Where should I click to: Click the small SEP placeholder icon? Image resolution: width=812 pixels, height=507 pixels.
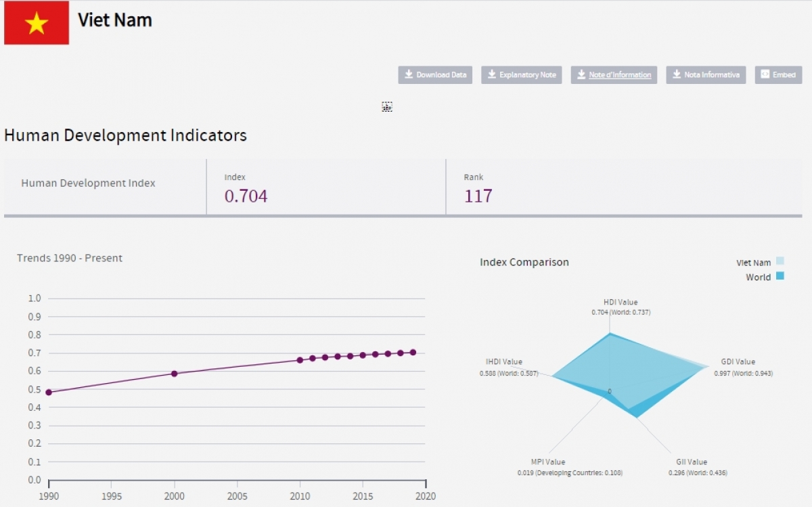tap(387, 107)
